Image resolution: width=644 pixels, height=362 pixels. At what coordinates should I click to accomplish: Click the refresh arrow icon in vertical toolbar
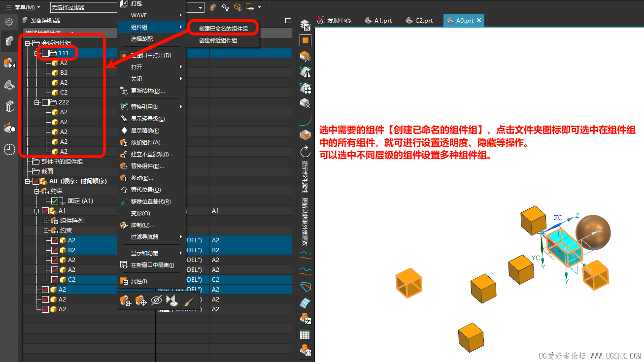(305, 151)
